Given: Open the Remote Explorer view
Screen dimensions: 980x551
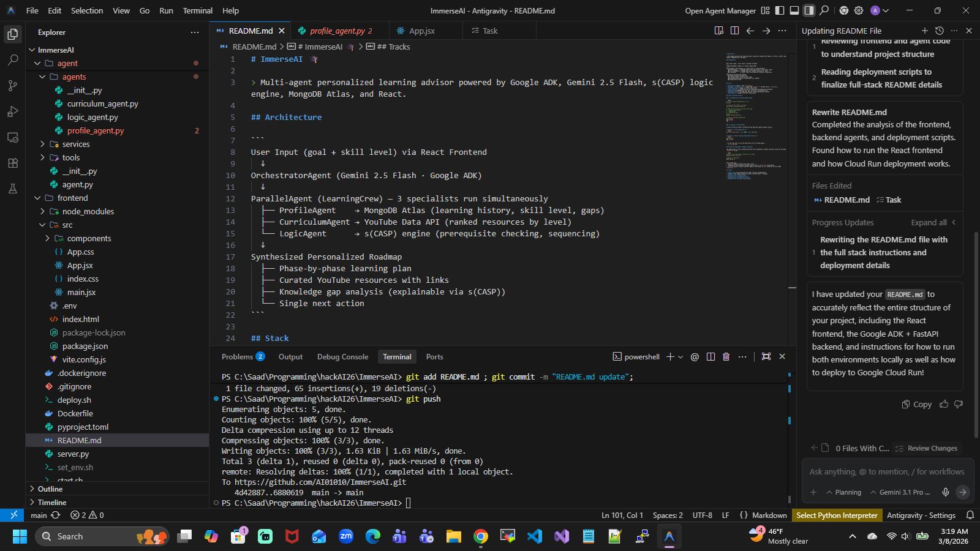Looking at the screenshot, I should pos(13,137).
